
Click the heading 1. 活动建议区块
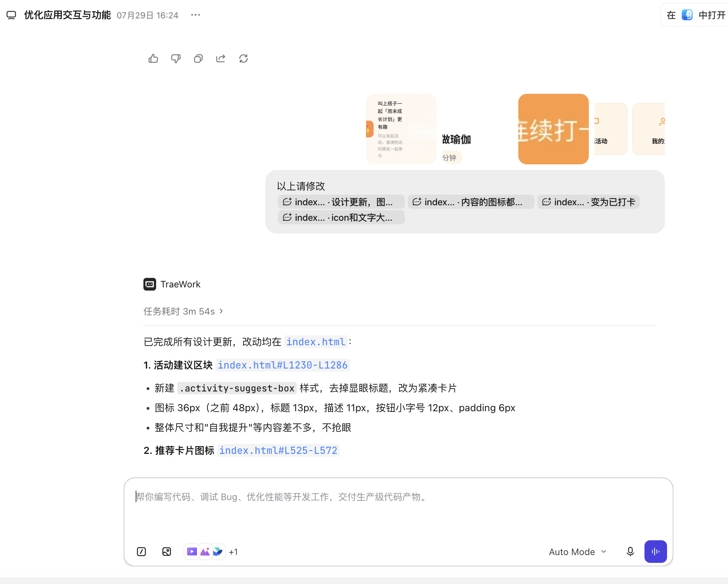(x=178, y=365)
